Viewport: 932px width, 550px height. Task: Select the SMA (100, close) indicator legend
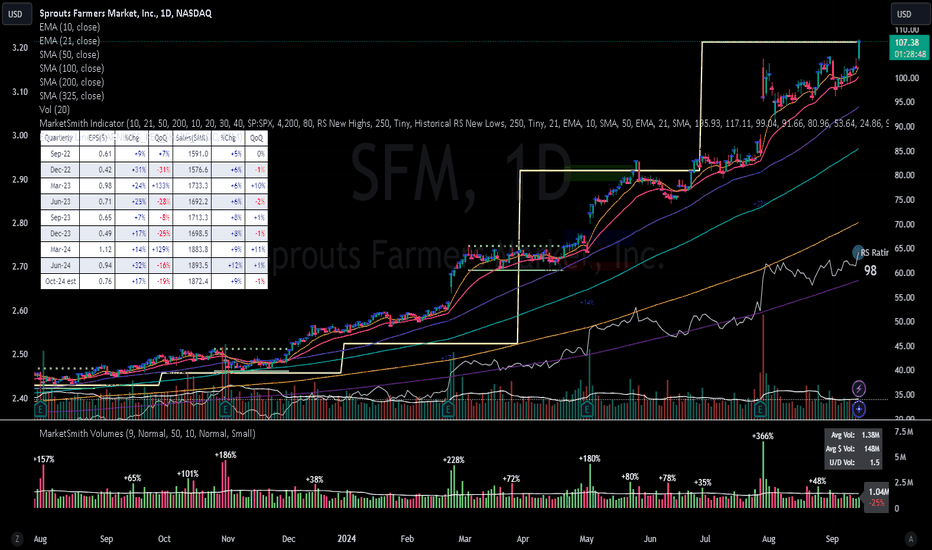(x=72, y=68)
